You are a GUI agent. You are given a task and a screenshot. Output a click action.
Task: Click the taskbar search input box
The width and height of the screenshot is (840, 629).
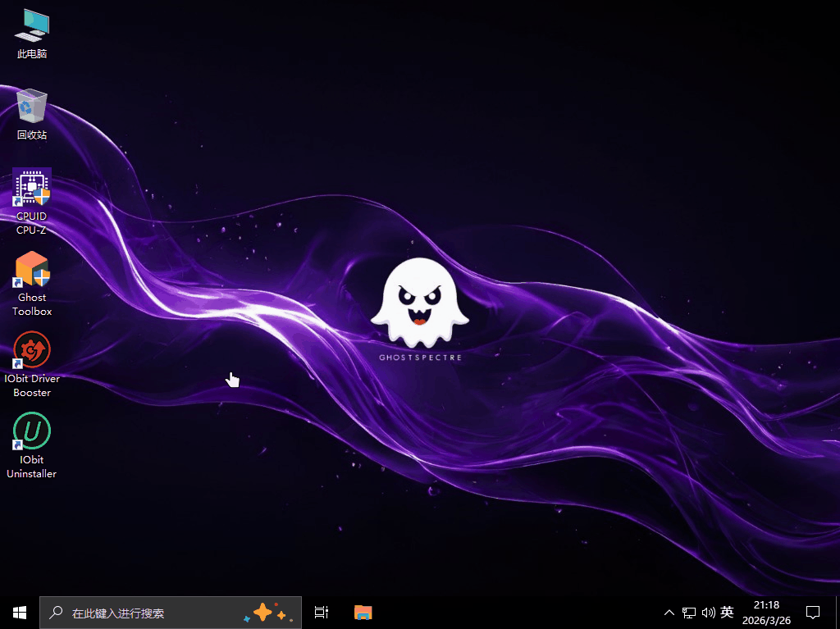[148, 613]
